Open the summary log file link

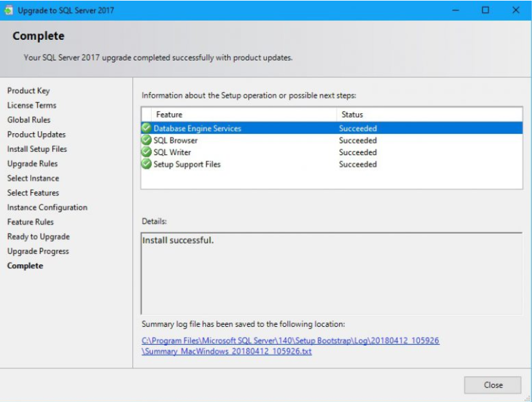290,345
